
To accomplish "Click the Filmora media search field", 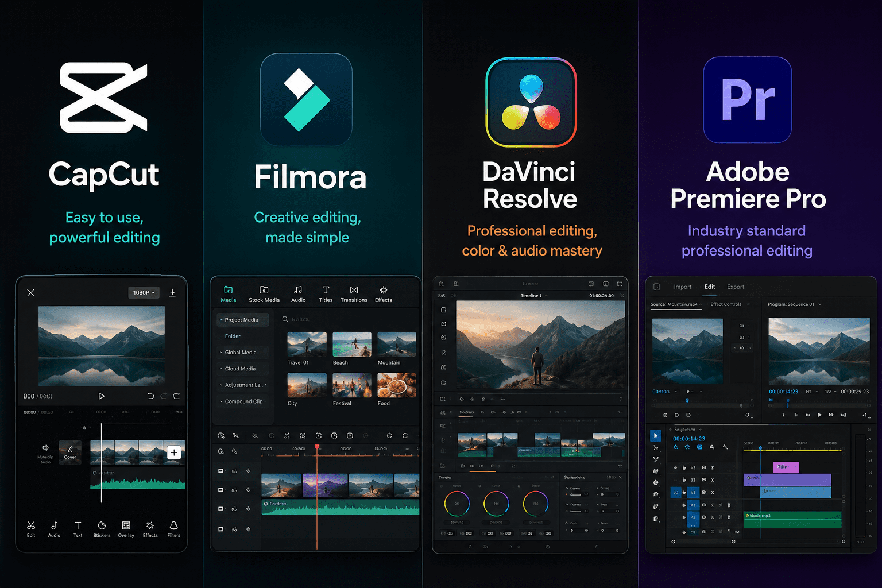I will (x=348, y=319).
